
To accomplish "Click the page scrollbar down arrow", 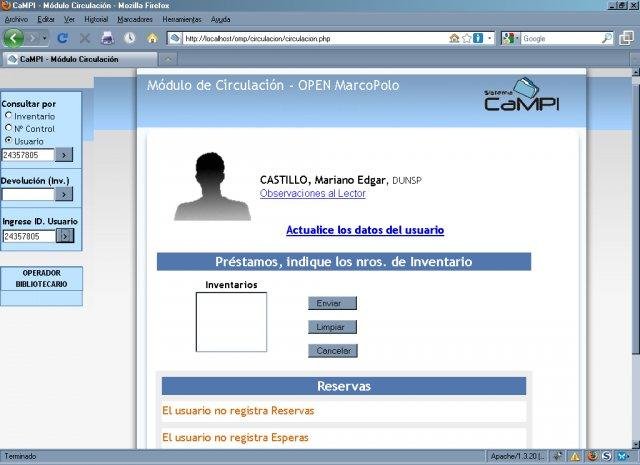I will 636,444.
